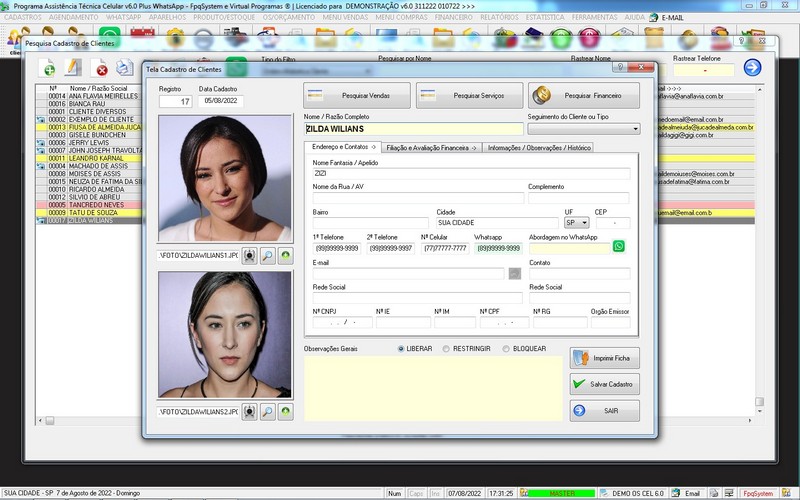Click the edit client pencil icon
The height and width of the screenshot is (500, 800).
point(73,68)
